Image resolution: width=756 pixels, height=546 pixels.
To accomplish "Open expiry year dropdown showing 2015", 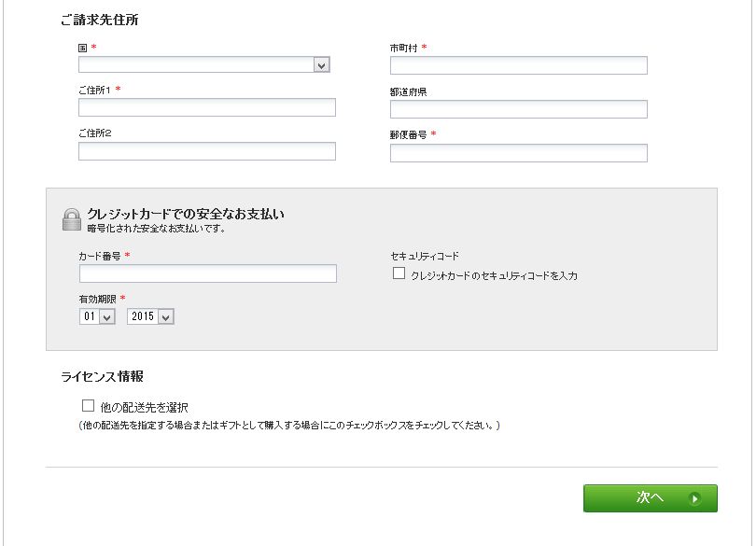I will 150,316.
